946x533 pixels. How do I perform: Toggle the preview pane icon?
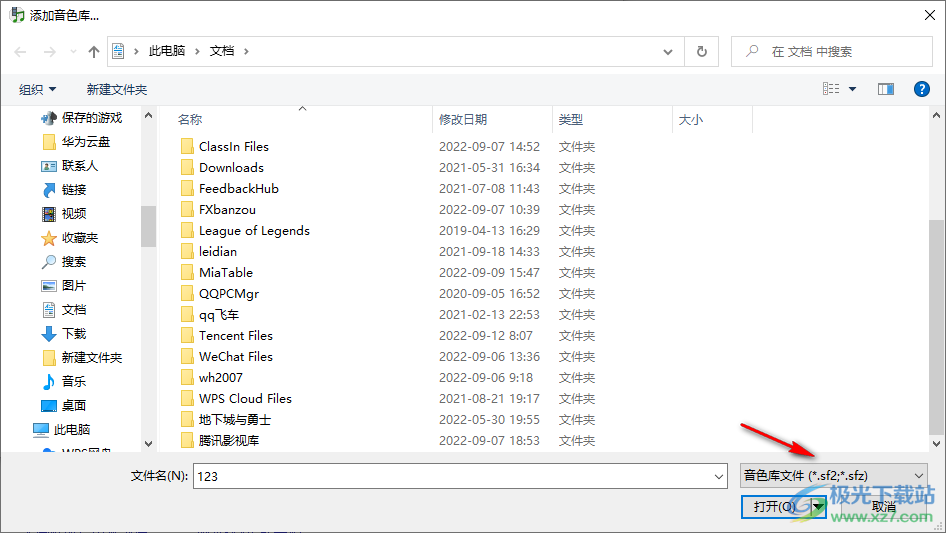[886, 89]
